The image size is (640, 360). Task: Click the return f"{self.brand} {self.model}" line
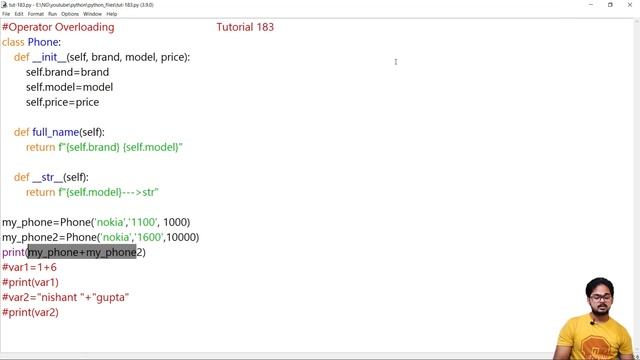(104, 147)
